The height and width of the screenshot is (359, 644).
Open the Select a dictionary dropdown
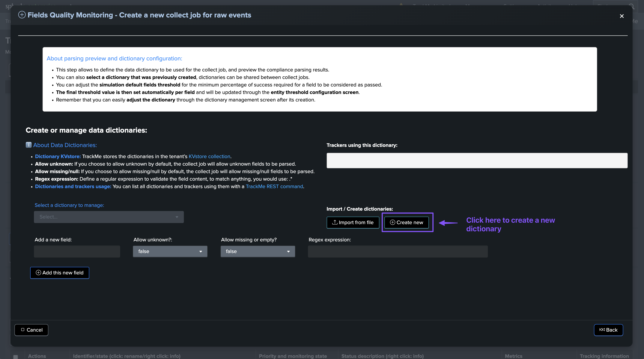pyautogui.click(x=109, y=217)
